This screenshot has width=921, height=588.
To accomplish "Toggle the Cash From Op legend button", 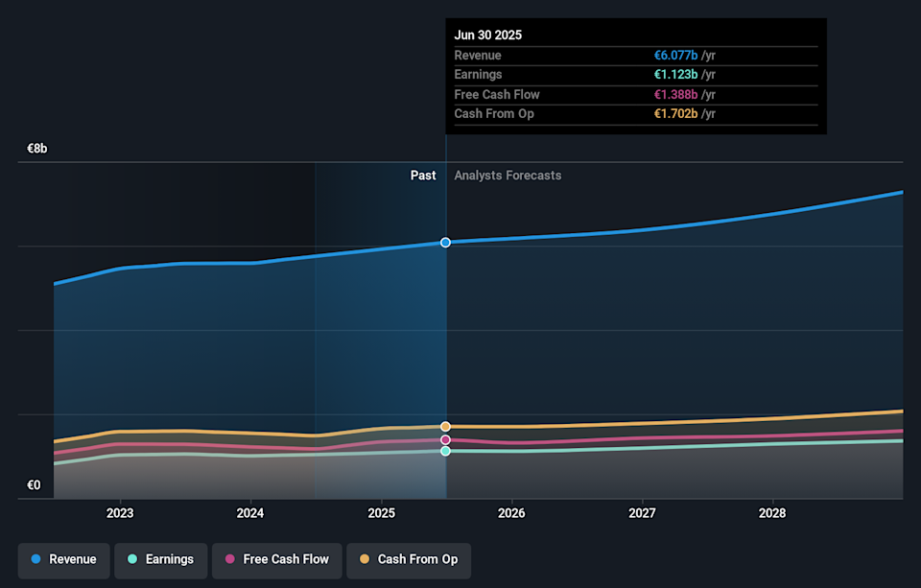I will coord(409,560).
